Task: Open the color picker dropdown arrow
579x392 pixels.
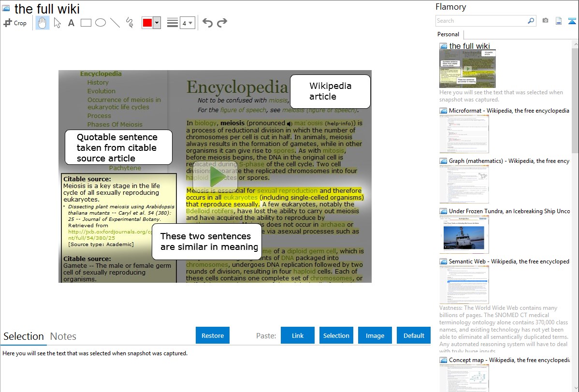Action: point(157,23)
